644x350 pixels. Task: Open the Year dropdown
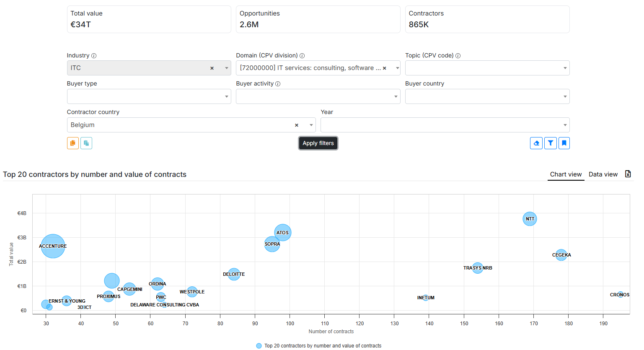pos(445,125)
